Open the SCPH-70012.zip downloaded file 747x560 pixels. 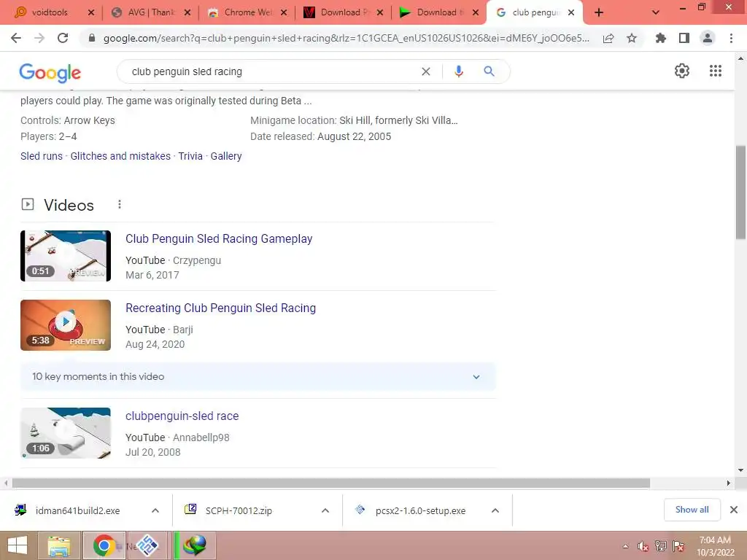point(239,510)
